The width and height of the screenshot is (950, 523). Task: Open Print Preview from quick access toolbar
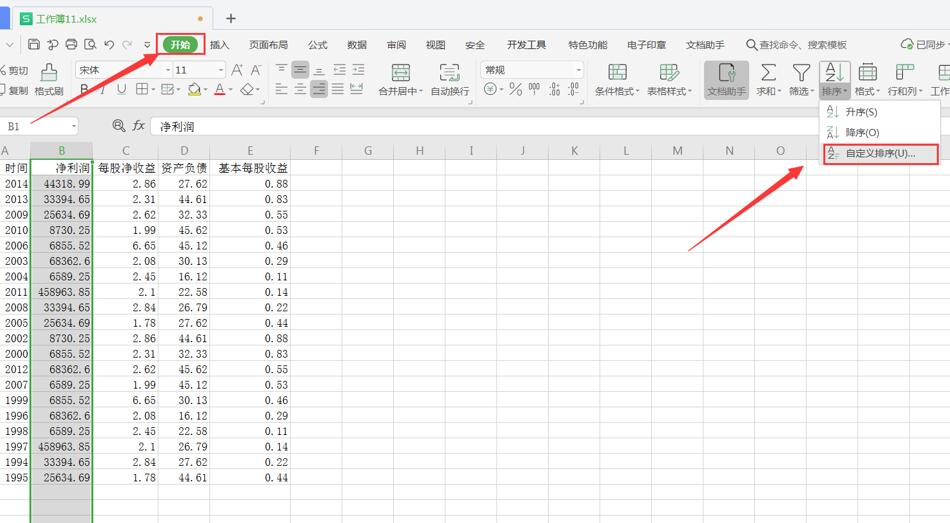[x=90, y=44]
